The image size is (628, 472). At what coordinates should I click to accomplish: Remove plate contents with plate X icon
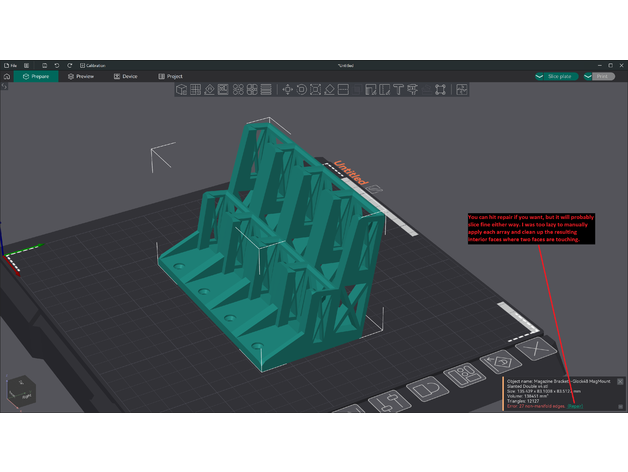tap(535, 349)
